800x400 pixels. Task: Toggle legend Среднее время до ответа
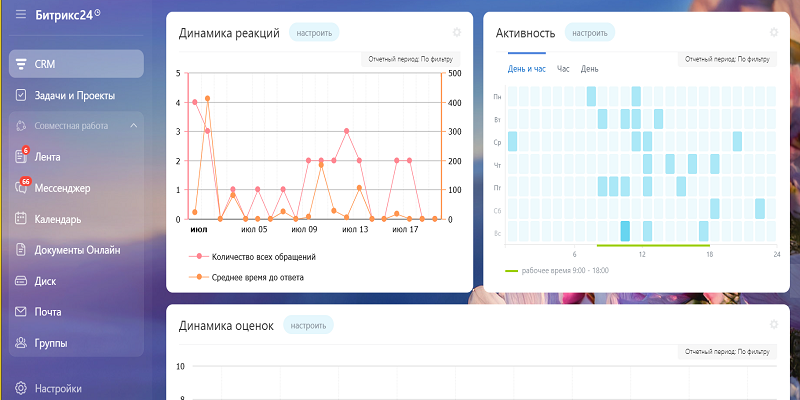click(246, 278)
